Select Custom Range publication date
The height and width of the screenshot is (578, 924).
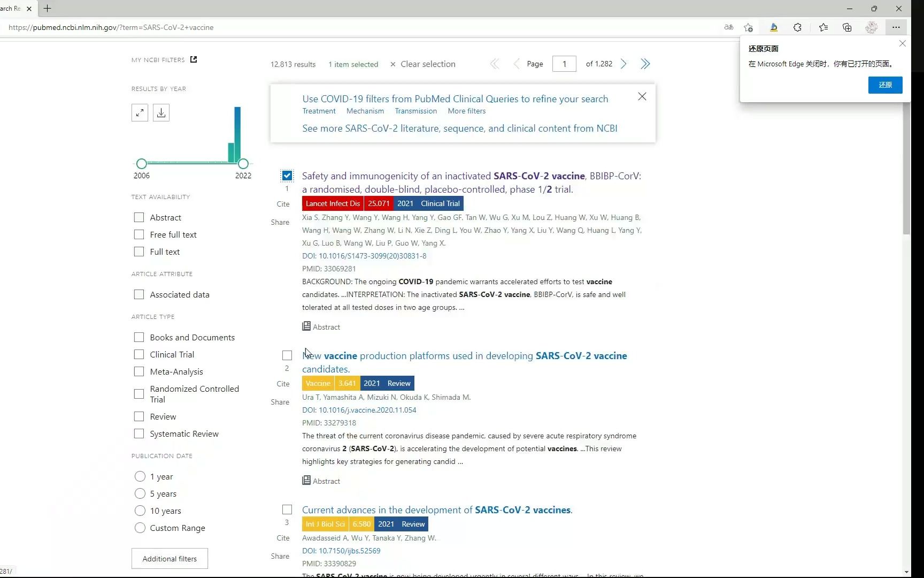click(x=140, y=528)
